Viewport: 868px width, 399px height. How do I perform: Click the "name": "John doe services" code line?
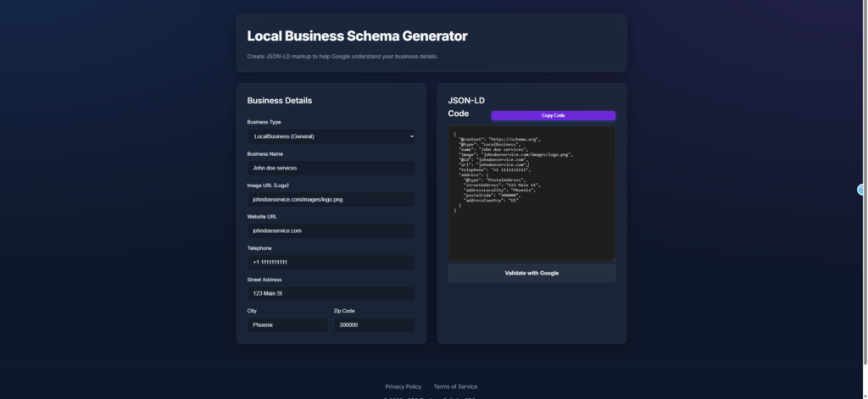point(493,149)
